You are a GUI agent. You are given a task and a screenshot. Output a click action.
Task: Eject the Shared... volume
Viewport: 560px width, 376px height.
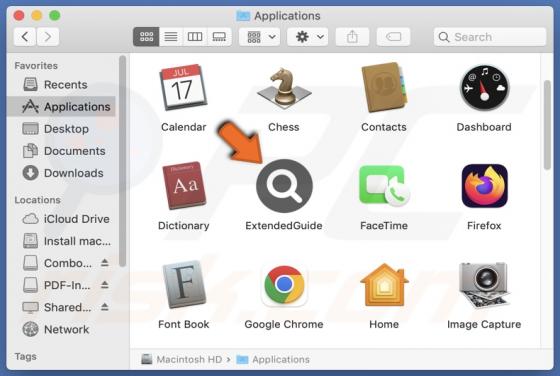[x=104, y=307]
